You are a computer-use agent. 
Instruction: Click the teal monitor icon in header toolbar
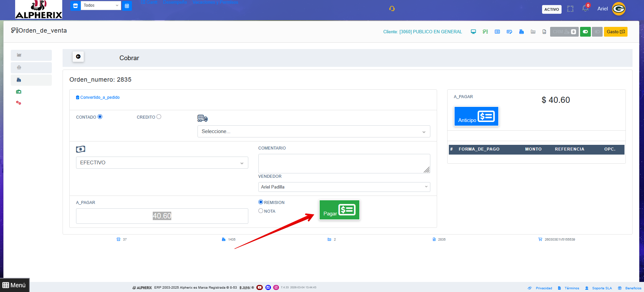point(473,32)
